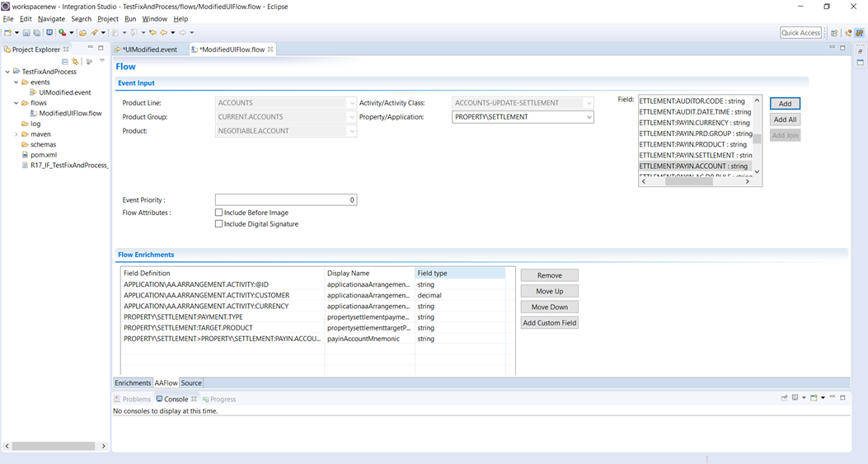Click the New wizard toolbar icon

click(7, 33)
